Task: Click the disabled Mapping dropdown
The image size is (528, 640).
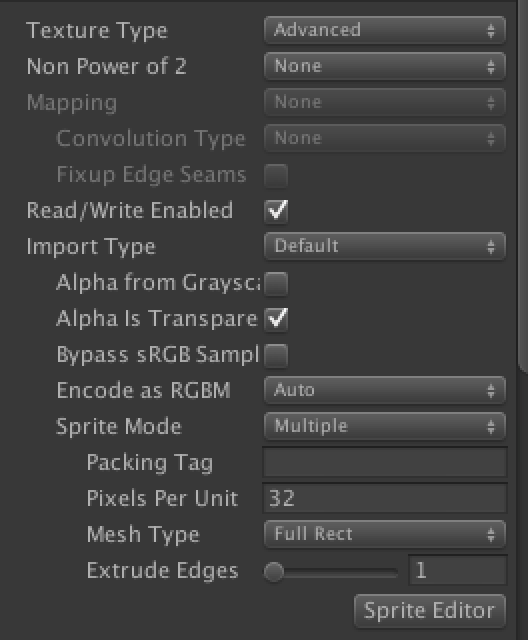Action: click(x=385, y=102)
